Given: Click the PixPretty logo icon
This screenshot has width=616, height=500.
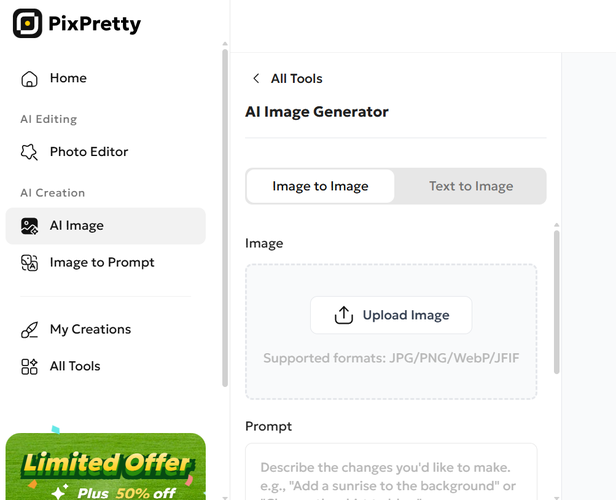Looking at the screenshot, I should pyautogui.click(x=27, y=23).
